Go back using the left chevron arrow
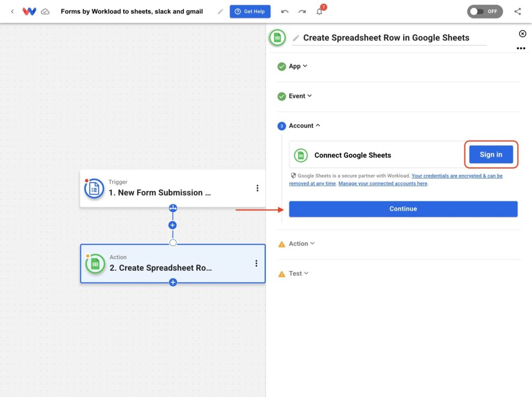Viewport: 532px width, 397px height. click(x=12, y=11)
